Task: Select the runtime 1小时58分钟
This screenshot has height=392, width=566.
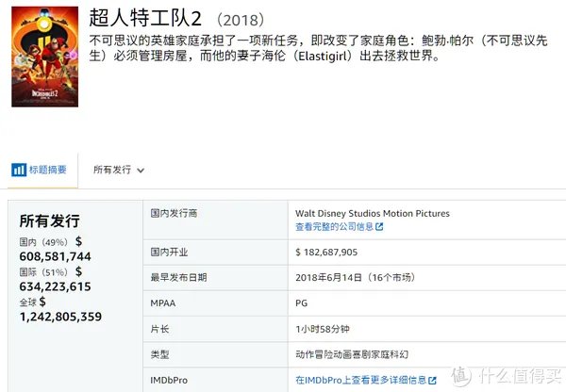Action: pos(323,329)
